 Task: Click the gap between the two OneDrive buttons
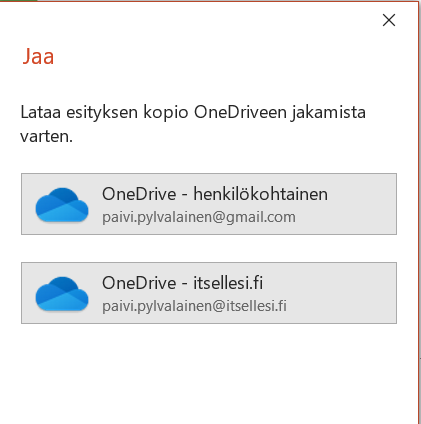click(209, 248)
